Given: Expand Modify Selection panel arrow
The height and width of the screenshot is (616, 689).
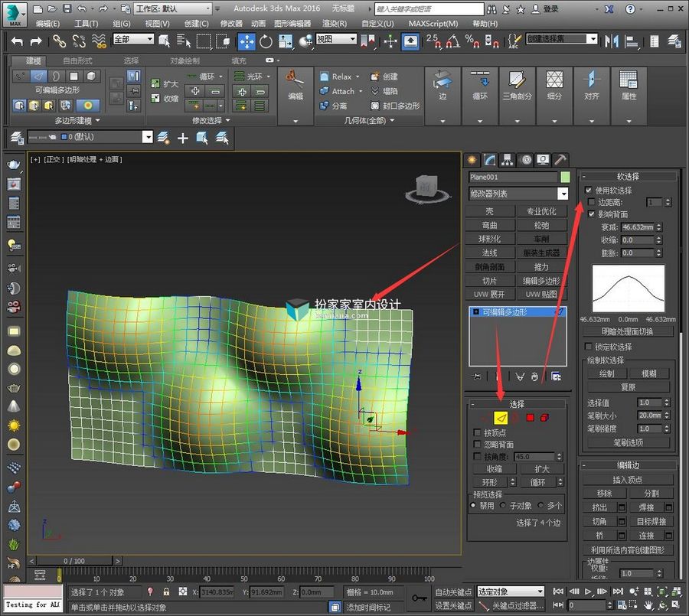Looking at the screenshot, I should tap(227, 120).
